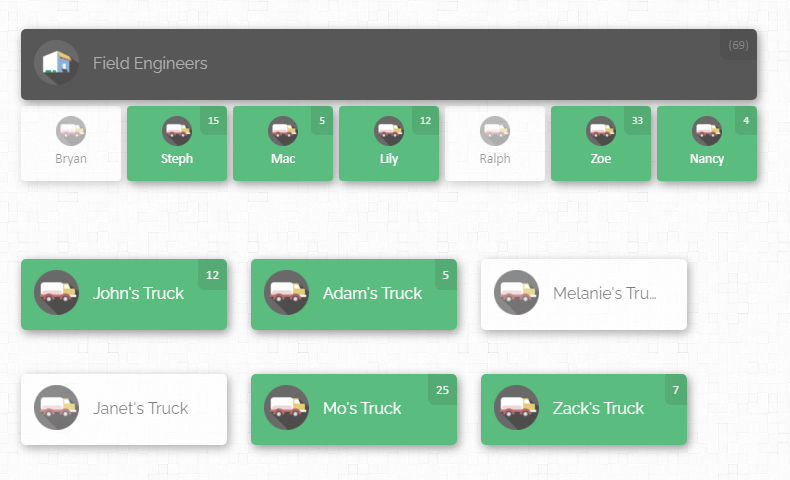Click the 25 badge on Mo's Truck

[442, 389]
